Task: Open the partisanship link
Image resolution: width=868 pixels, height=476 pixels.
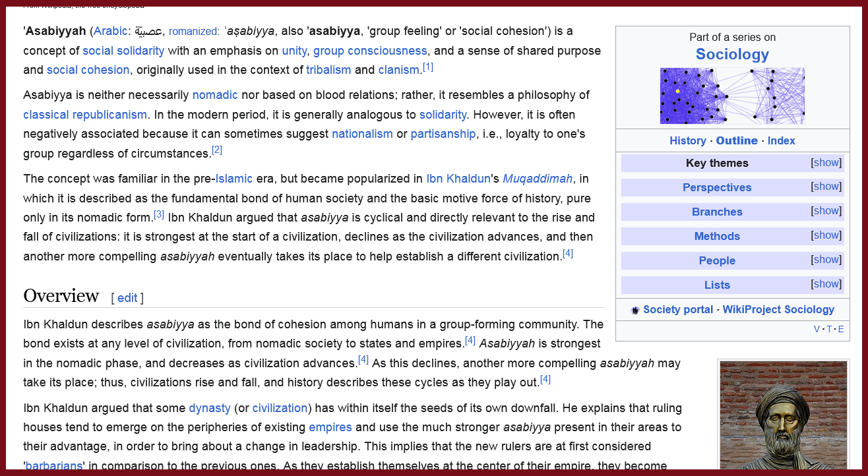Action: 443,134
